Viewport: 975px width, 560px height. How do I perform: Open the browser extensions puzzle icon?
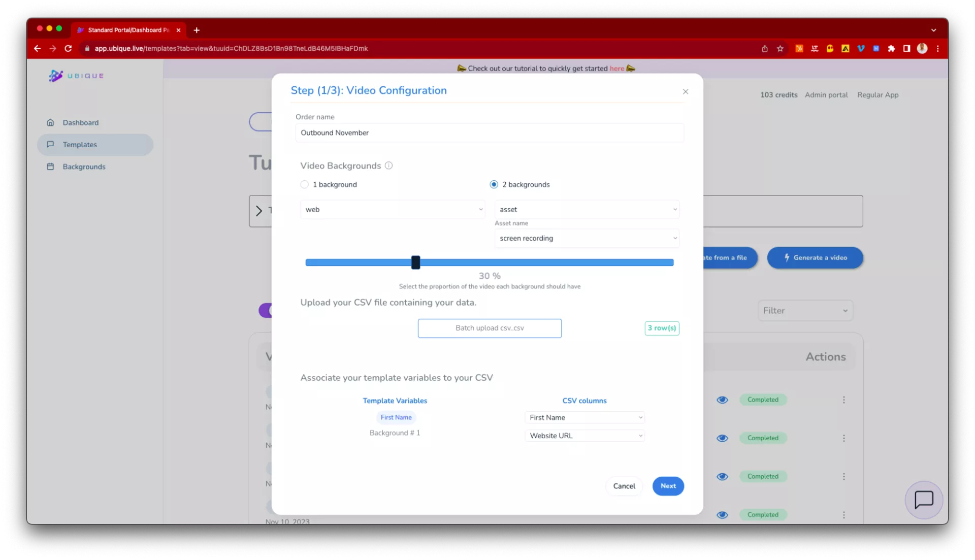coord(891,49)
